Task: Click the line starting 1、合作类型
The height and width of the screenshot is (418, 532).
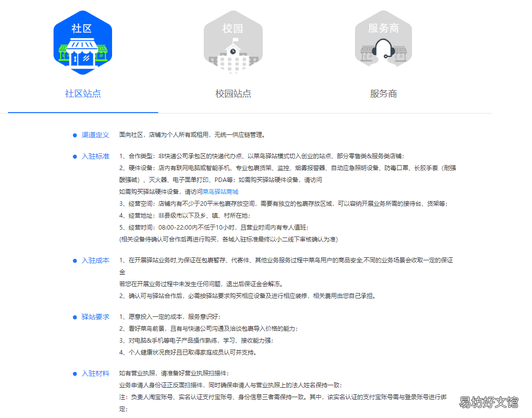Action: tap(262, 156)
